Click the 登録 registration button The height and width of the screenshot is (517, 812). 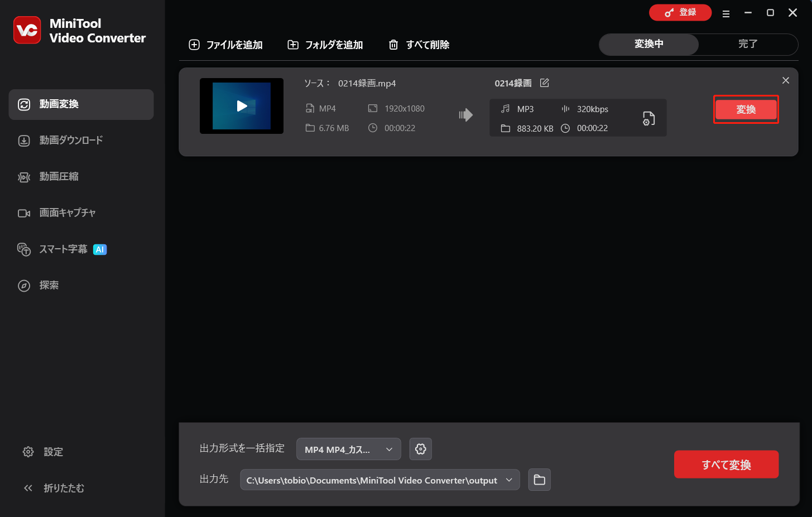(680, 12)
